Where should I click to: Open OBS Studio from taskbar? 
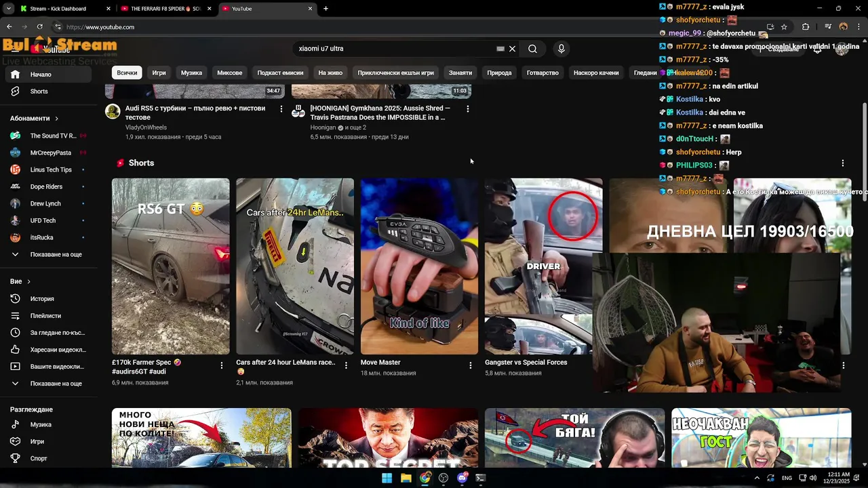[443, 478]
